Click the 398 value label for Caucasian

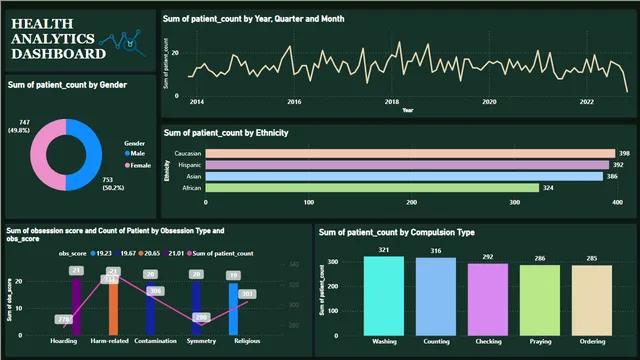[624, 153]
